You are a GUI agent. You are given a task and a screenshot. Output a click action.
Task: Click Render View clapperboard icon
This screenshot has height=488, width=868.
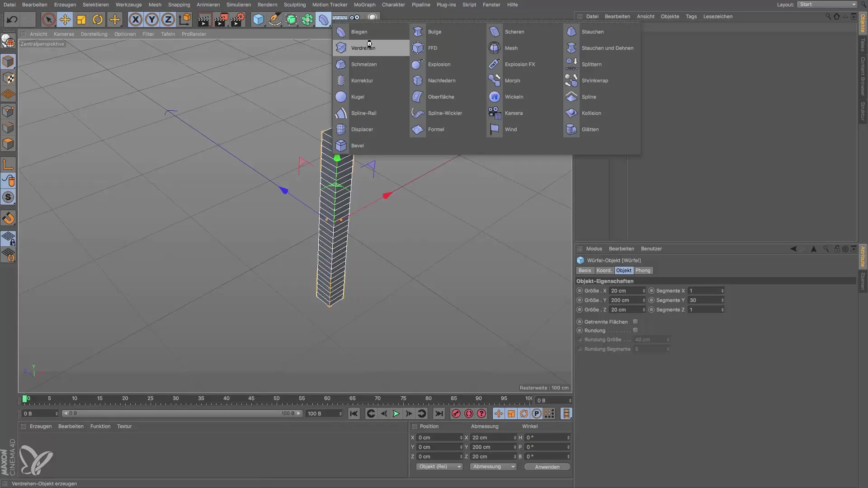coord(204,19)
